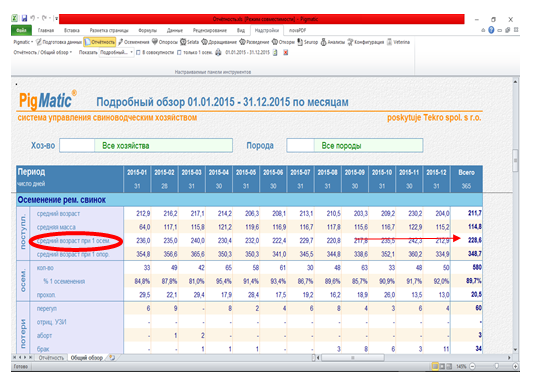Image resolution: width=535 pixels, height=383 pixels.
Task: Select the Всего column header
Action: 466,173
